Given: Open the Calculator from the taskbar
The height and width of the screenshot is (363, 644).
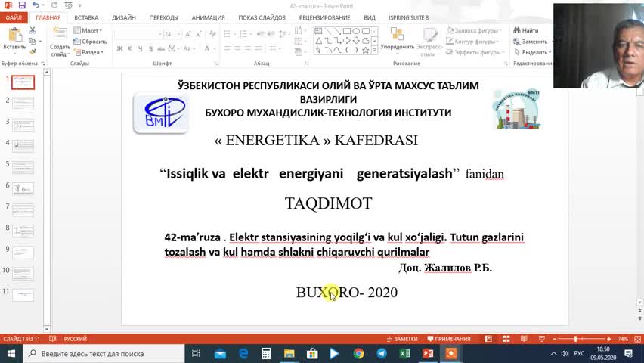Looking at the screenshot, I should tap(266, 353).
